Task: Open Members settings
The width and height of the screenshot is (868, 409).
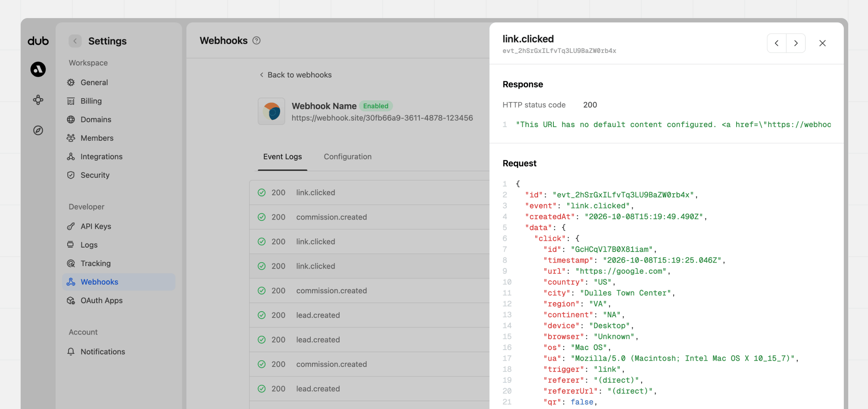Action: [119, 138]
